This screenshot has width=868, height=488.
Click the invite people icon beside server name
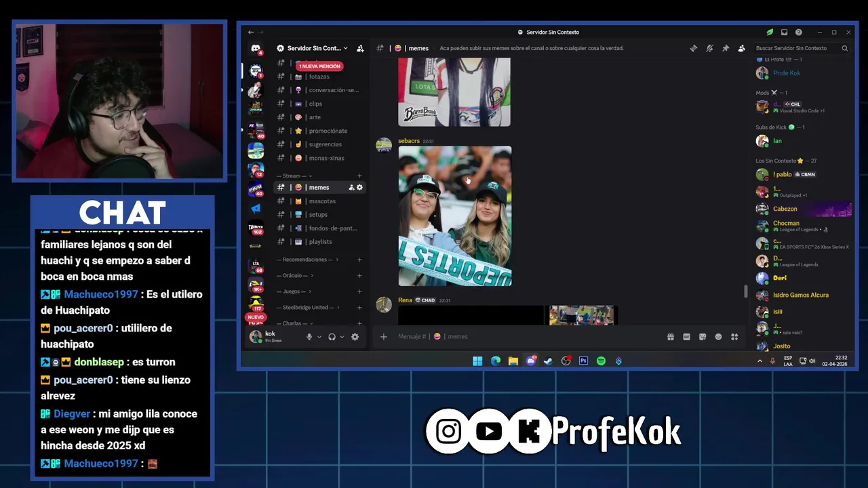click(x=360, y=48)
